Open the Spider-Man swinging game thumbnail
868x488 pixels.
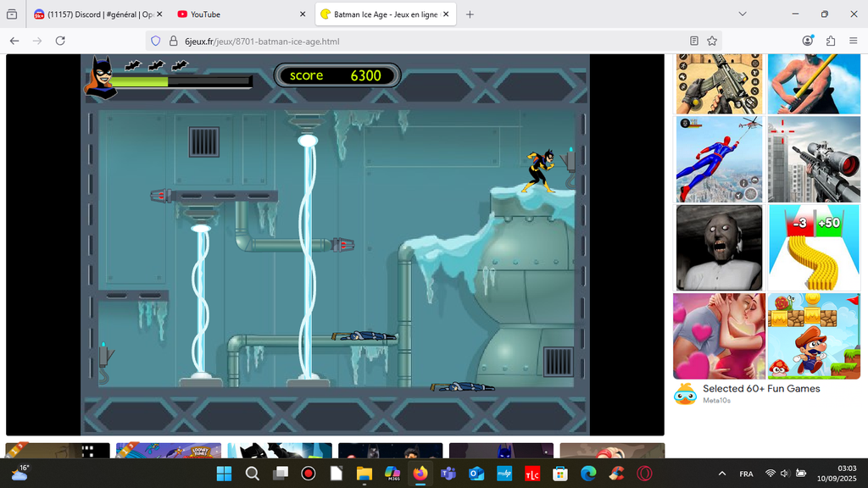click(719, 159)
